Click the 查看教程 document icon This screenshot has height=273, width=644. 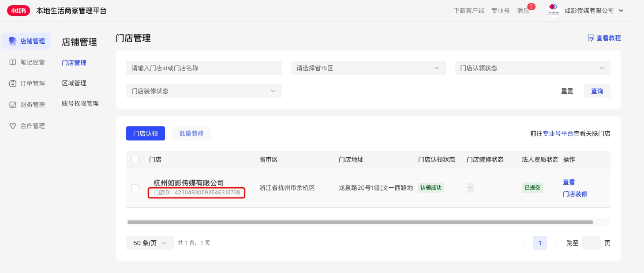click(591, 38)
